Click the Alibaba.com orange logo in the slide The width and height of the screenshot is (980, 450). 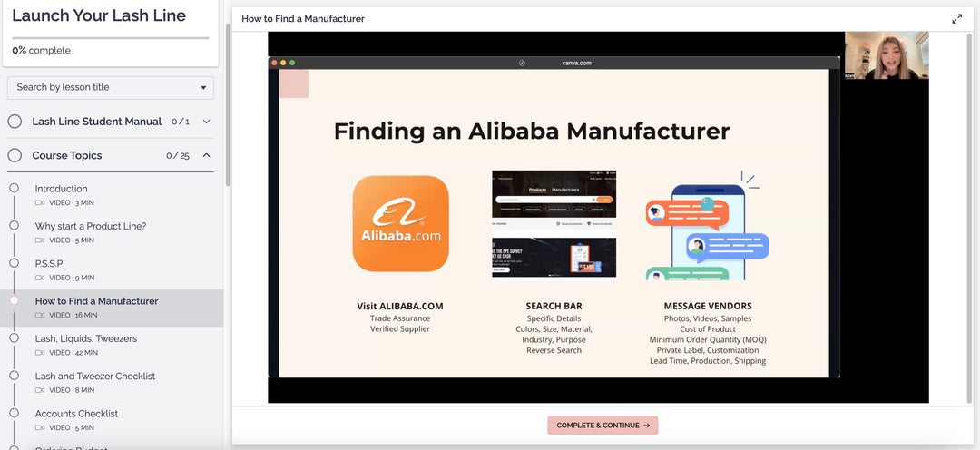click(x=400, y=223)
